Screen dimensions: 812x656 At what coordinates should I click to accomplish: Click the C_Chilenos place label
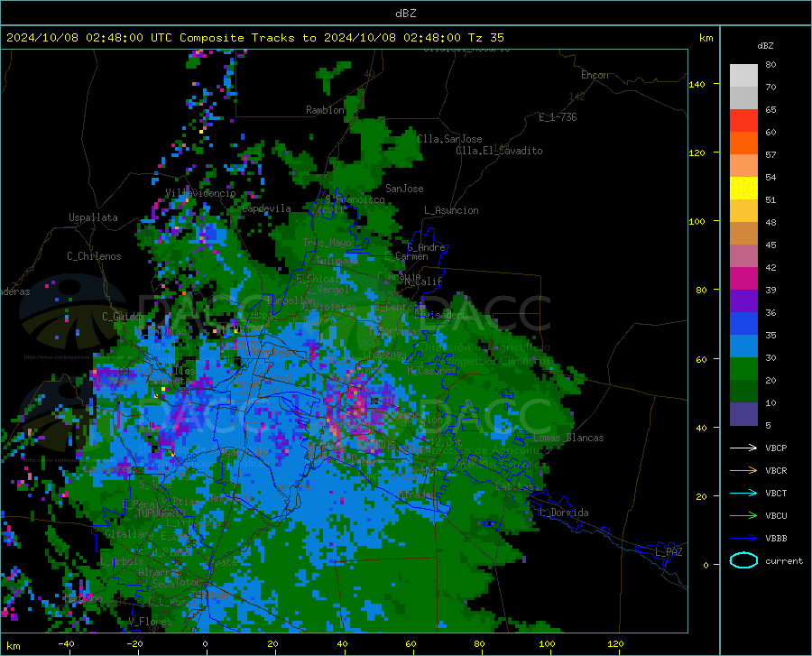tap(94, 256)
